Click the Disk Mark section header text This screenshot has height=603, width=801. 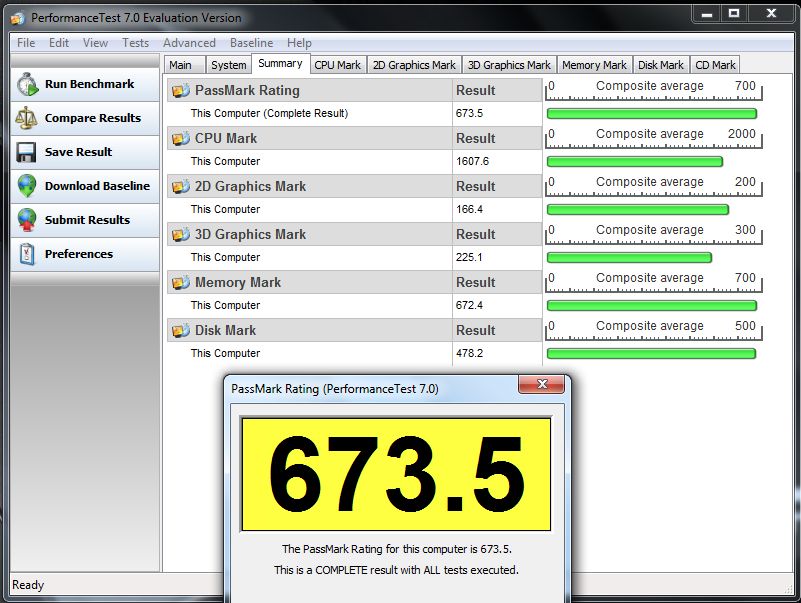click(225, 331)
